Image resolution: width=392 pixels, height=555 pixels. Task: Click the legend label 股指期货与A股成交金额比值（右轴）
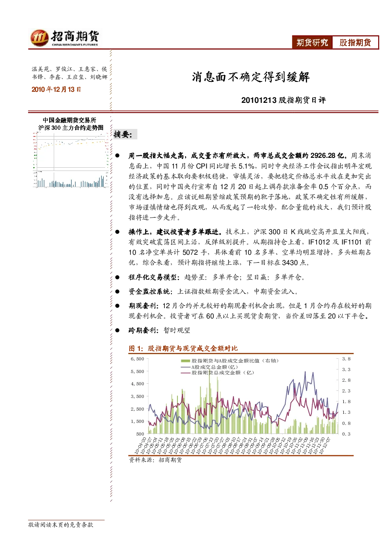[x=235, y=361]
